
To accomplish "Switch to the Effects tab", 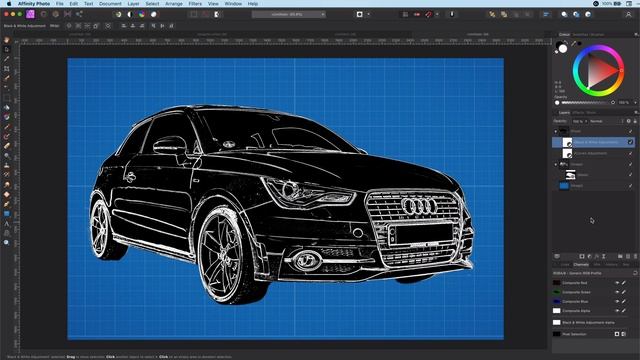I will pyautogui.click(x=578, y=113).
